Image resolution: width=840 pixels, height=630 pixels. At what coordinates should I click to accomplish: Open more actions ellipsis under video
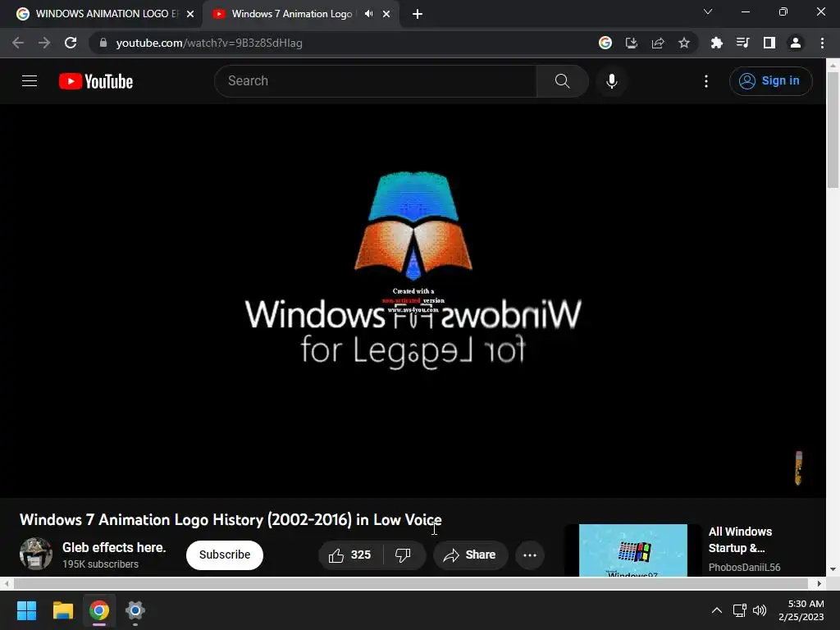tap(530, 555)
